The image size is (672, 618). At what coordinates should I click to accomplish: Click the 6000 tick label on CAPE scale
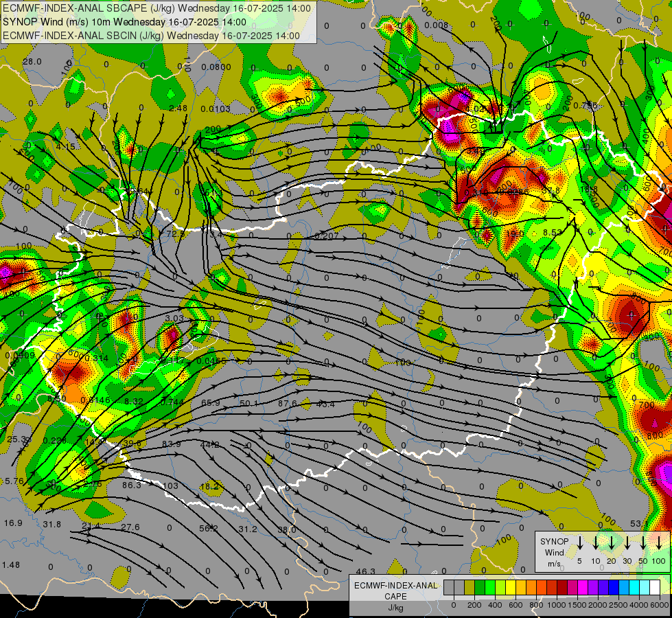tap(660, 605)
